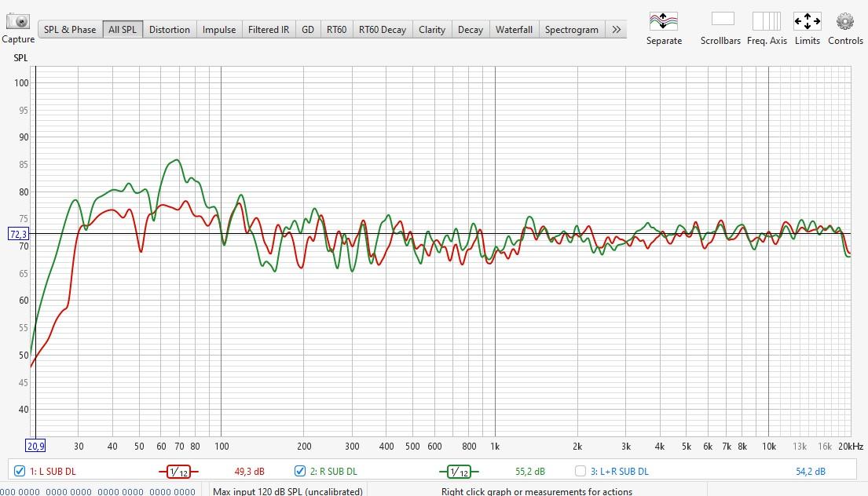The width and height of the screenshot is (868, 496).
Task: Click the 72,3 SPL cursor value box
Action: [x=18, y=234]
